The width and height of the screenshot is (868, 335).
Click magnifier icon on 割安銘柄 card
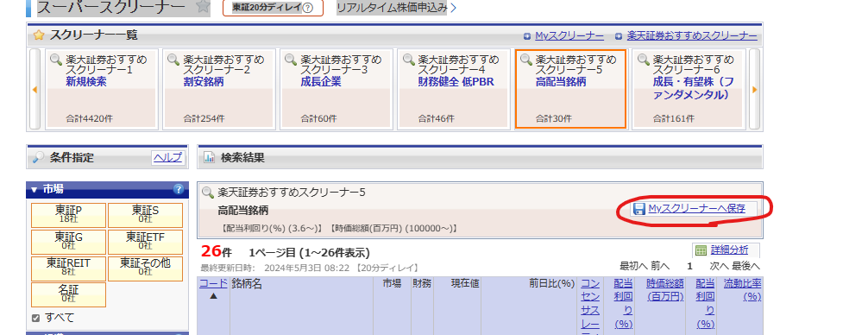[x=173, y=60]
